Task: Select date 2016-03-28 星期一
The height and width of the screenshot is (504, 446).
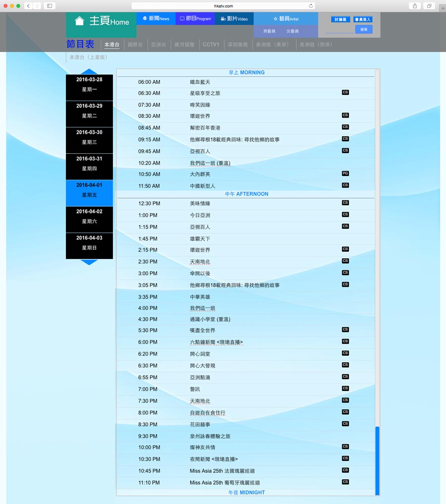Action: coord(89,87)
